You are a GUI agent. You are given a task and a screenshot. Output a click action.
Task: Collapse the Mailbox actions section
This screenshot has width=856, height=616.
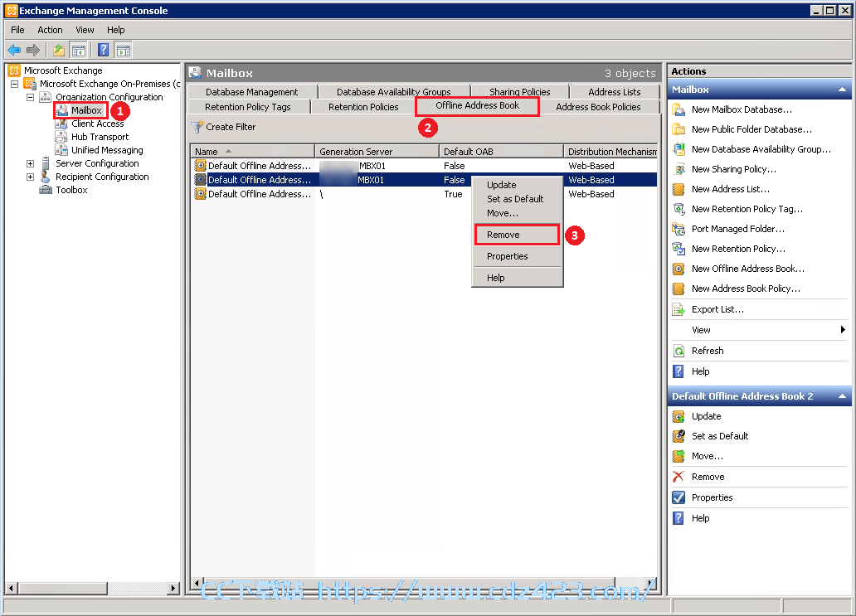pos(842,90)
